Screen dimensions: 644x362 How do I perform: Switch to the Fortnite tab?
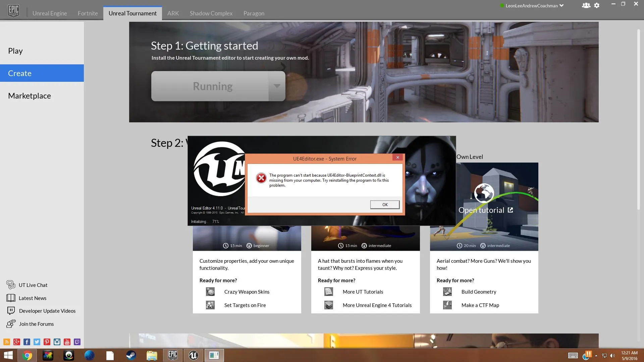click(x=88, y=13)
